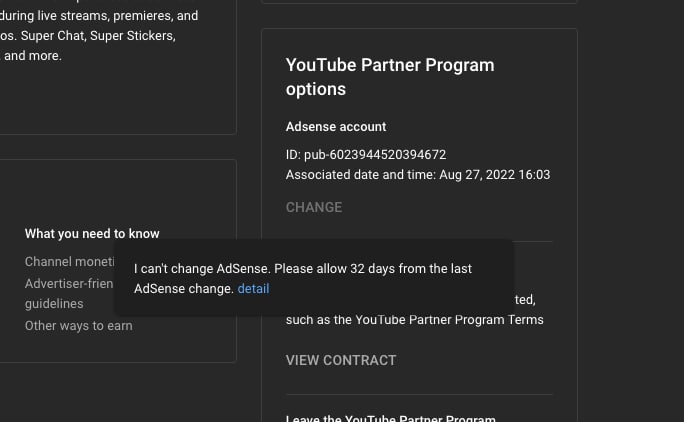The width and height of the screenshot is (684, 422).
Task: Click the 'YouTube Partner Program options' heading
Action: (x=390, y=77)
